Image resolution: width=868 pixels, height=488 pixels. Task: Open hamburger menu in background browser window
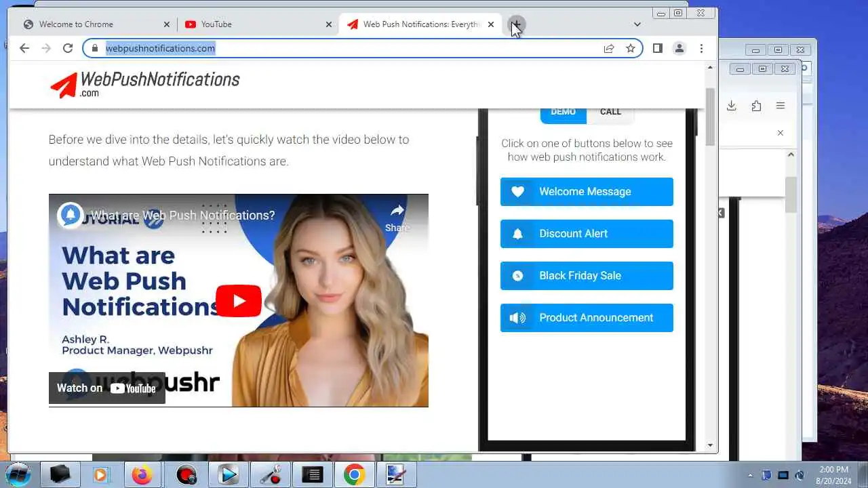click(781, 106)
